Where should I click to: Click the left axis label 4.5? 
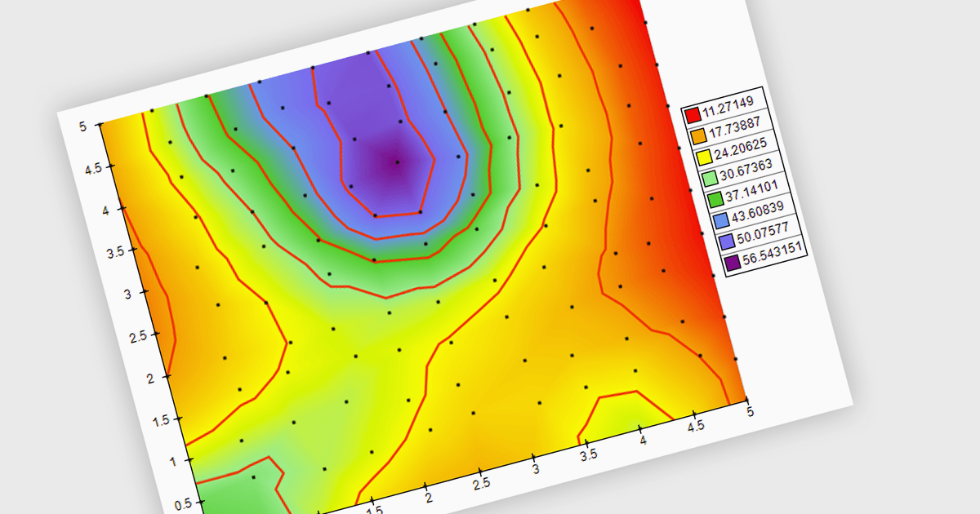[93, 169]
